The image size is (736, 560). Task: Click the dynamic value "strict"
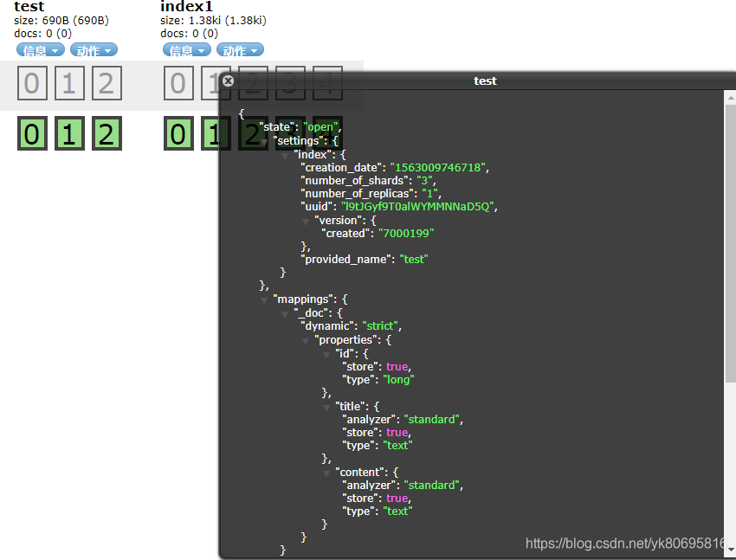click(x=381, y=326)
